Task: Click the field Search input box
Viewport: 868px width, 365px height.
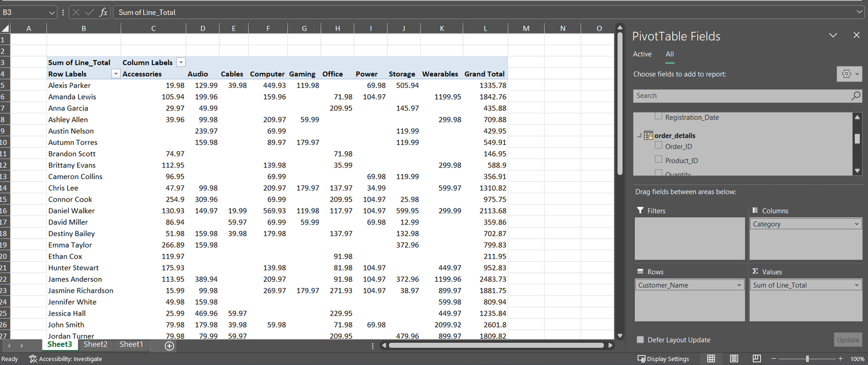Action: 742,96
